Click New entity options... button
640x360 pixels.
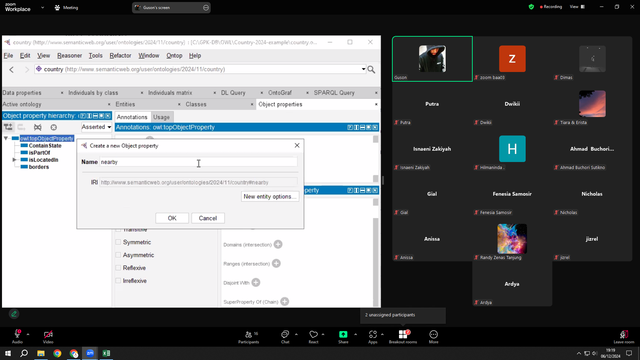coord(270,196)
